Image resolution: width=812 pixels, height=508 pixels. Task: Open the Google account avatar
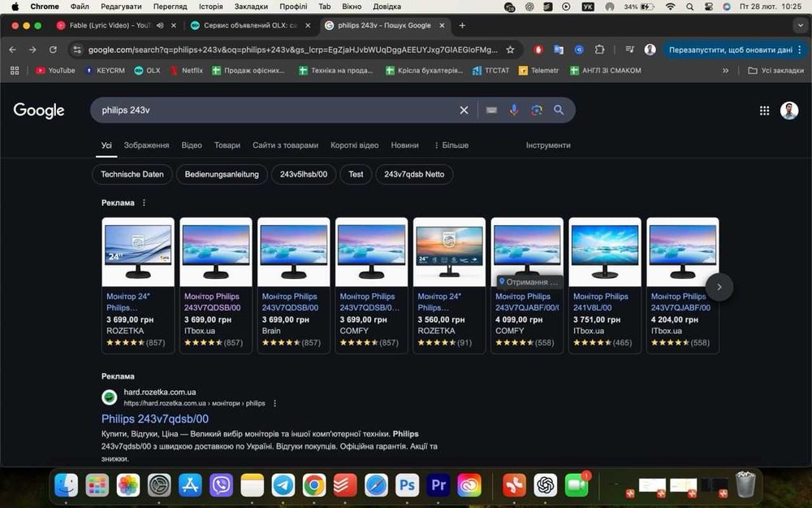(789, 111)
